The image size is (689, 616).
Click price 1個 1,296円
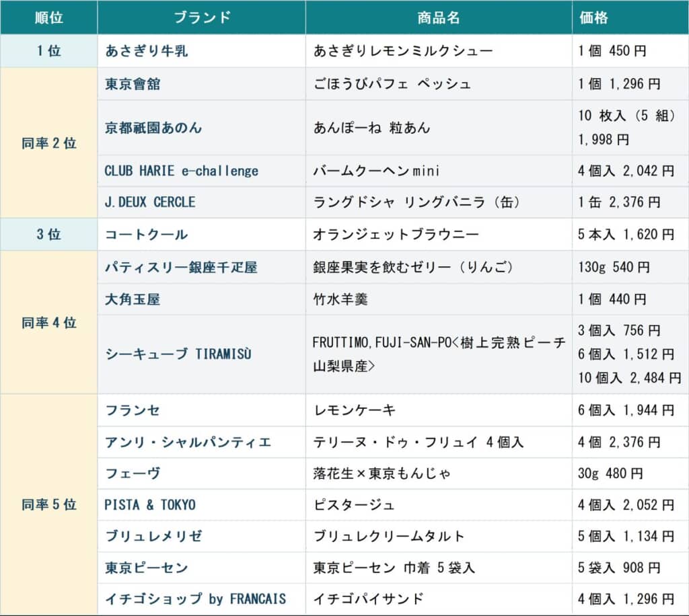[x=619, y=84]
